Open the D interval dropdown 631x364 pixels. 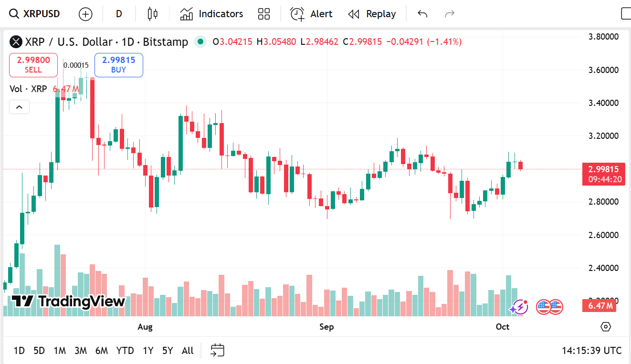119,14
